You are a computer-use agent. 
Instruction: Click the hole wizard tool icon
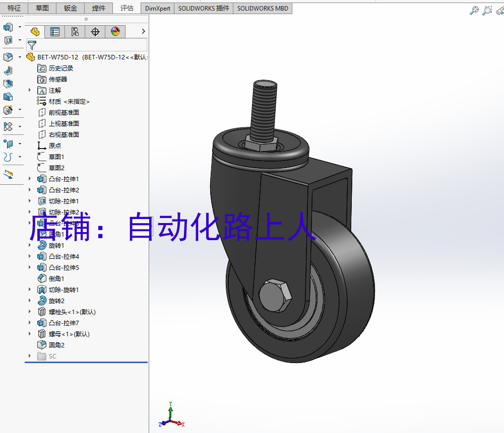8,110
